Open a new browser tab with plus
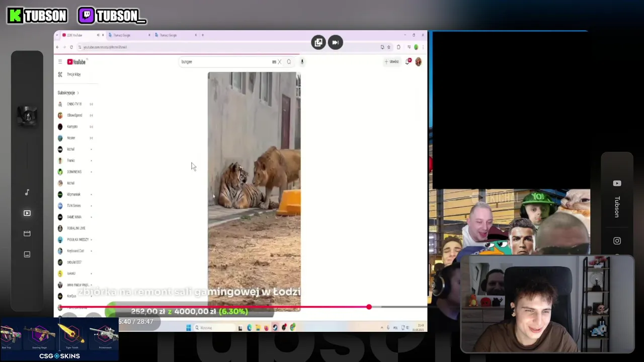 coord(203,35)
